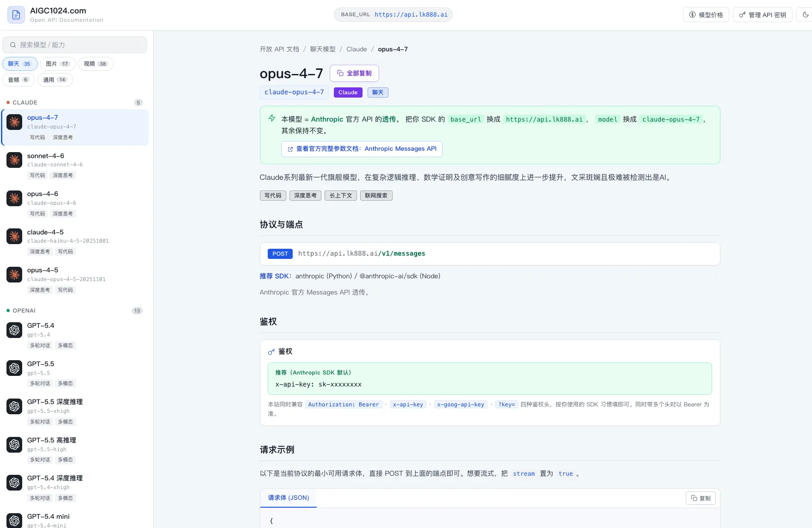Click the OpenAI icon beside GPT-5.4 mini

click(14, 521)
